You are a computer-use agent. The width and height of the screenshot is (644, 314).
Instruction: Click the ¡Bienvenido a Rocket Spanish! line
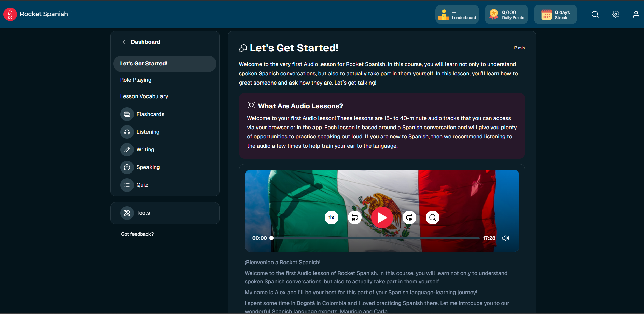point(282,263)
